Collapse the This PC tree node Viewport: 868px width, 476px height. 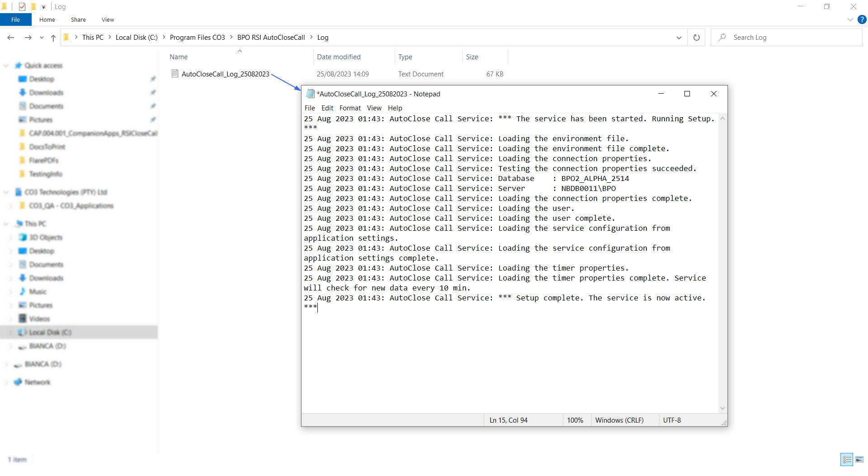6,224
